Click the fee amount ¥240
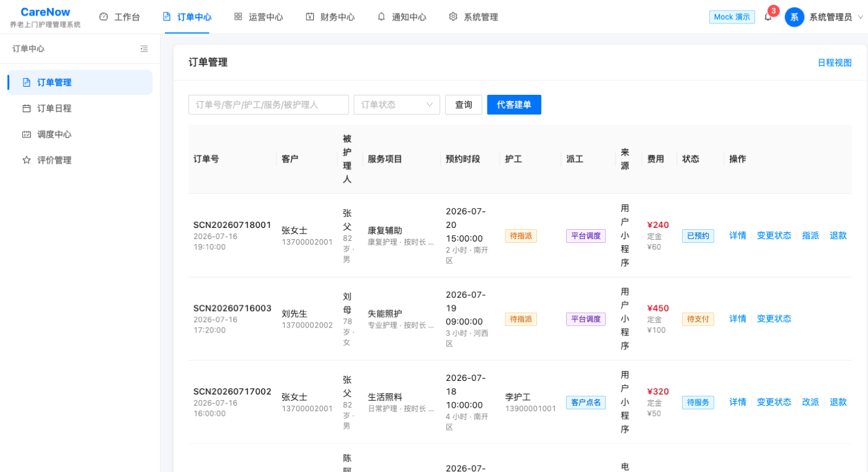This screenshot has width=868, height=472. [x=658, y=225]
